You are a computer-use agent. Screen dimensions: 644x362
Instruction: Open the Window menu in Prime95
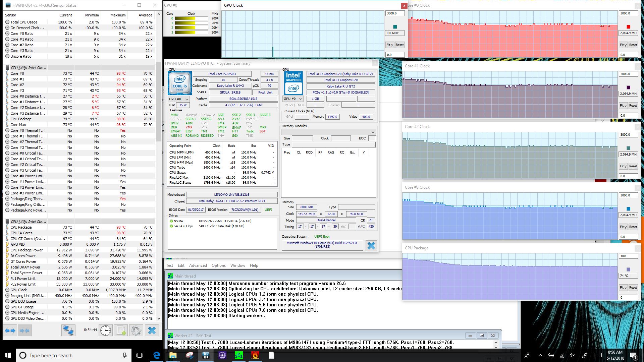(x=238, y=265)
